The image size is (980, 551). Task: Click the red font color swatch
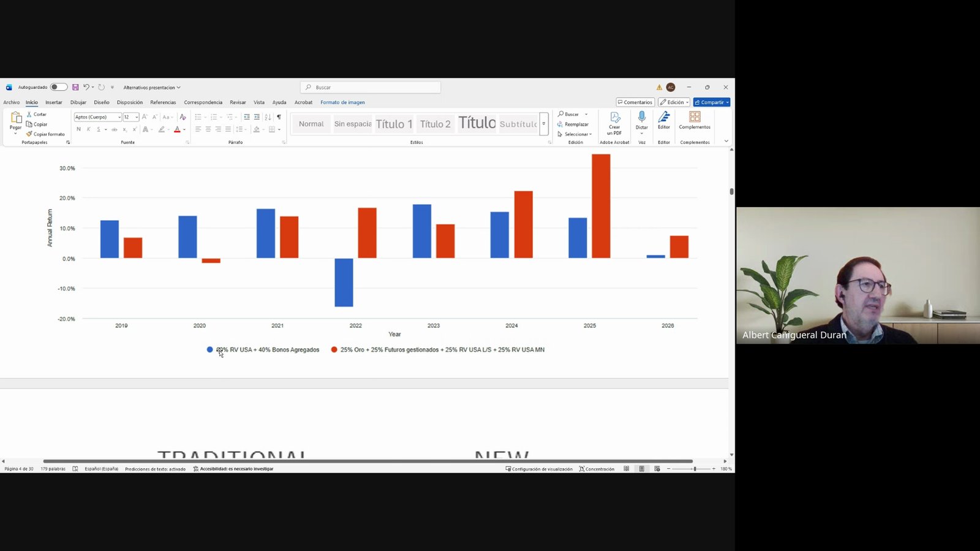pos(177,129)
